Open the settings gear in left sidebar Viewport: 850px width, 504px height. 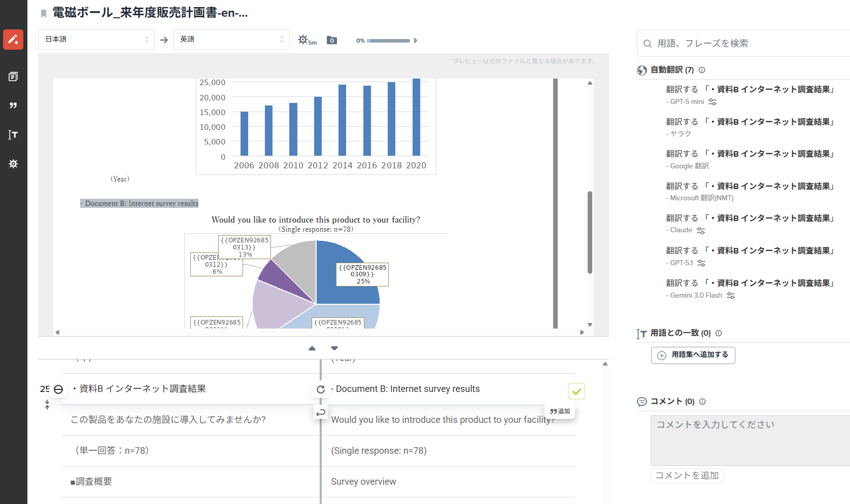(x=13, y=164)
